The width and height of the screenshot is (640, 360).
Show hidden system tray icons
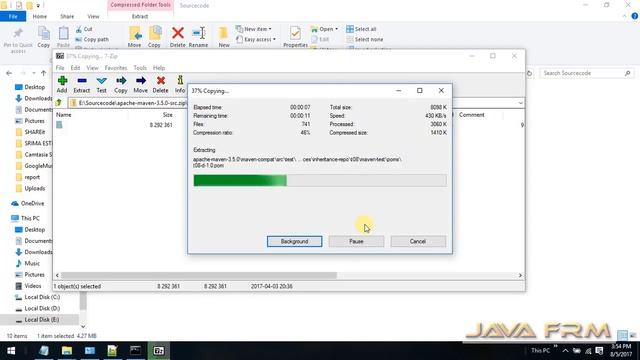[x=565, y=351]
